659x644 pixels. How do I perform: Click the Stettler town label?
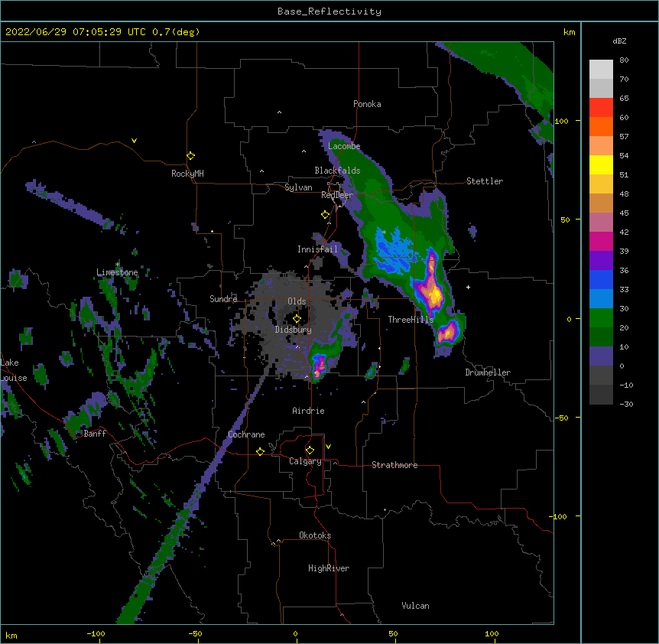[485, 181]
